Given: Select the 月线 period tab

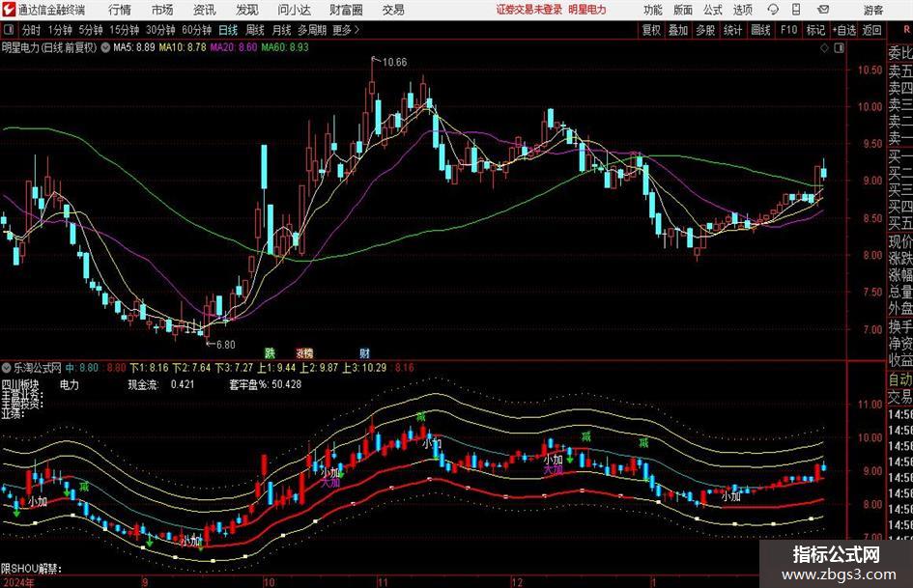Looking at the screenshot, I should [281, 30].
